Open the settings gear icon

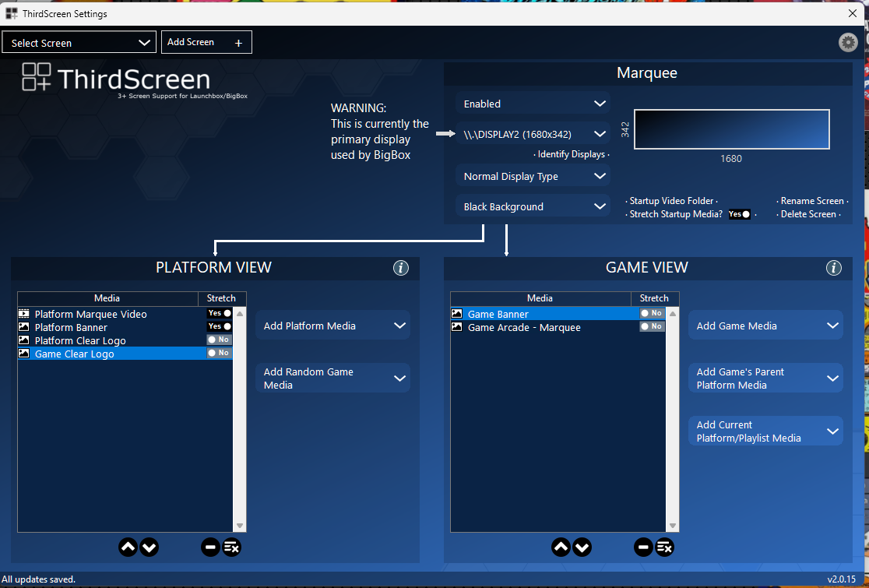coord(848,42)
